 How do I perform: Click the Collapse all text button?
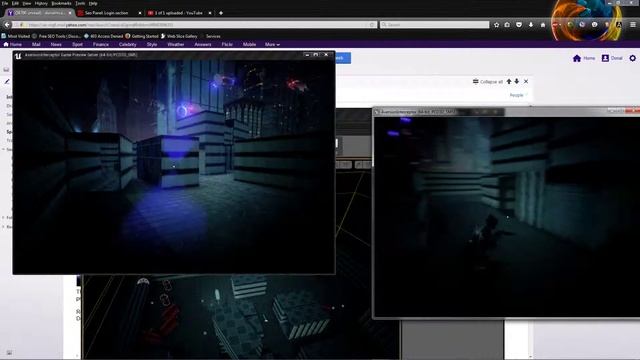click(x=491, y=82)
